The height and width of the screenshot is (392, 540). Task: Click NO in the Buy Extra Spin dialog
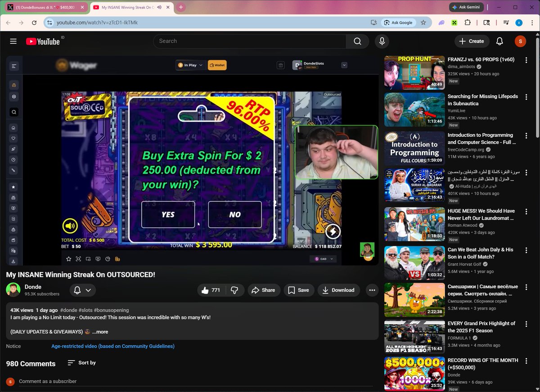click(235, 215)
